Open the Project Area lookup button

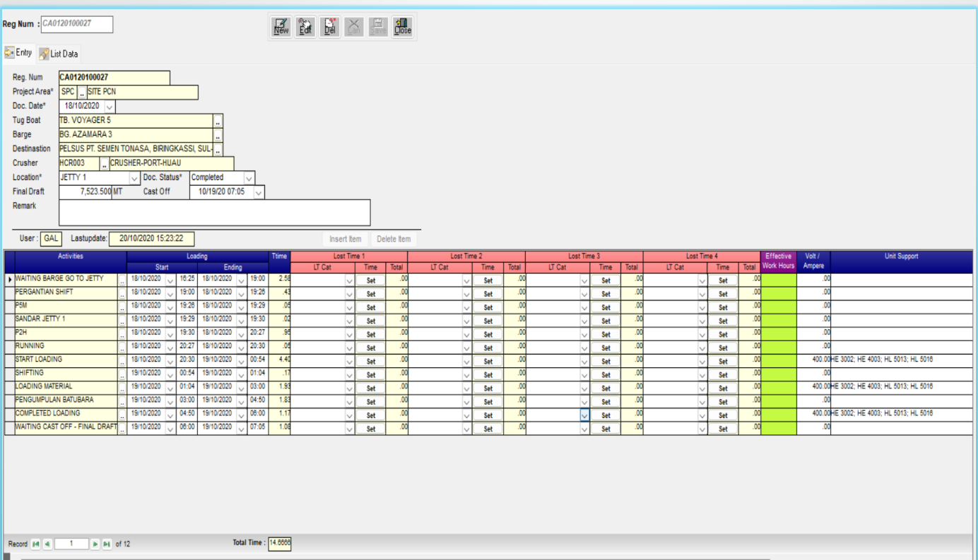tap(82, 93)
